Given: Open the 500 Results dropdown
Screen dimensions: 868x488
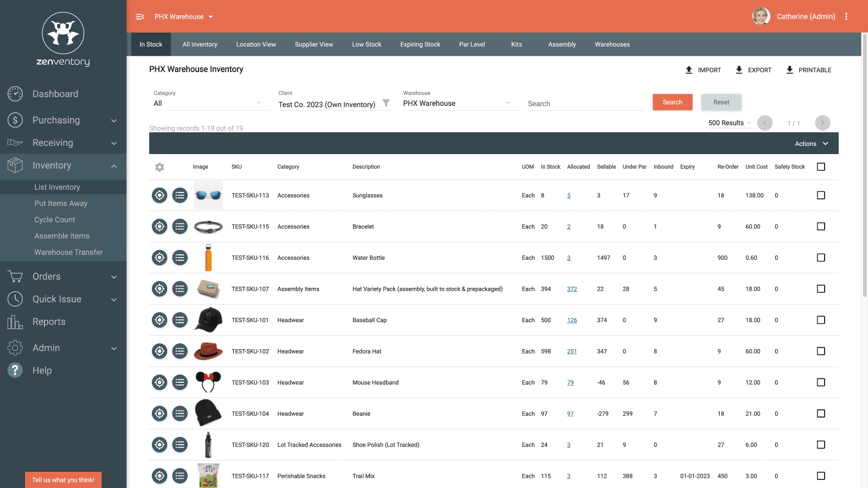Looking at the screenshot, I should (729, 123).
